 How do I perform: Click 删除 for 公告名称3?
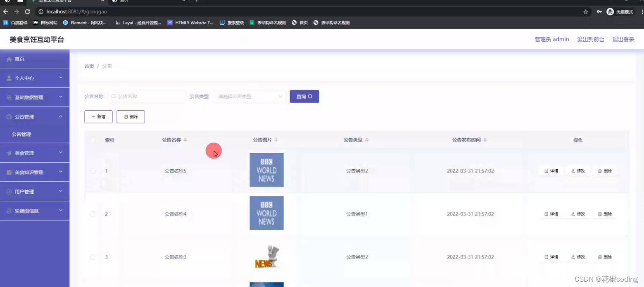click(605, 257)
